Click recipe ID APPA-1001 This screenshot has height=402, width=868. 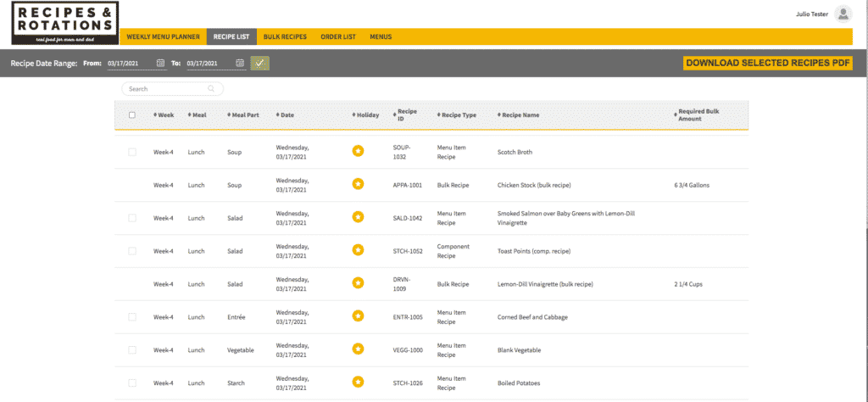click(408, 185)
